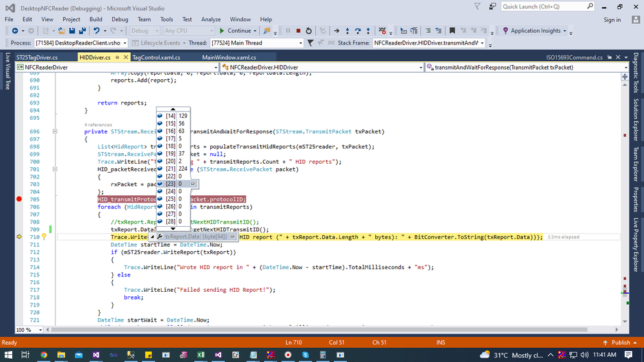This screenshot has width=644, height=362.
Task: Pin the txReport.Data datatip
Action: tap(233, 237)
